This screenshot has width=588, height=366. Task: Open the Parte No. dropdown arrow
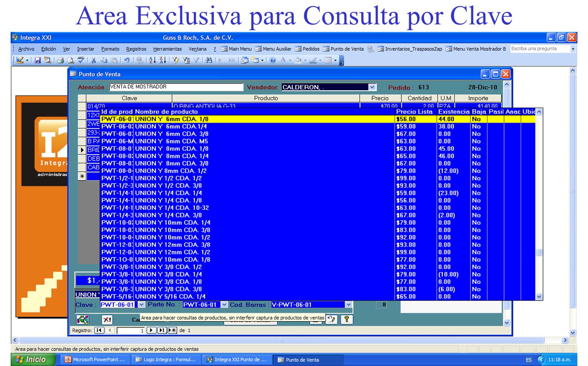pyautogui.click(x=224, y=305)
